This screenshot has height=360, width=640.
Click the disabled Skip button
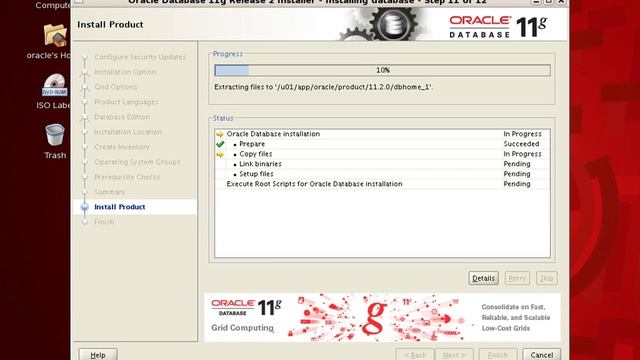[547, 278]
